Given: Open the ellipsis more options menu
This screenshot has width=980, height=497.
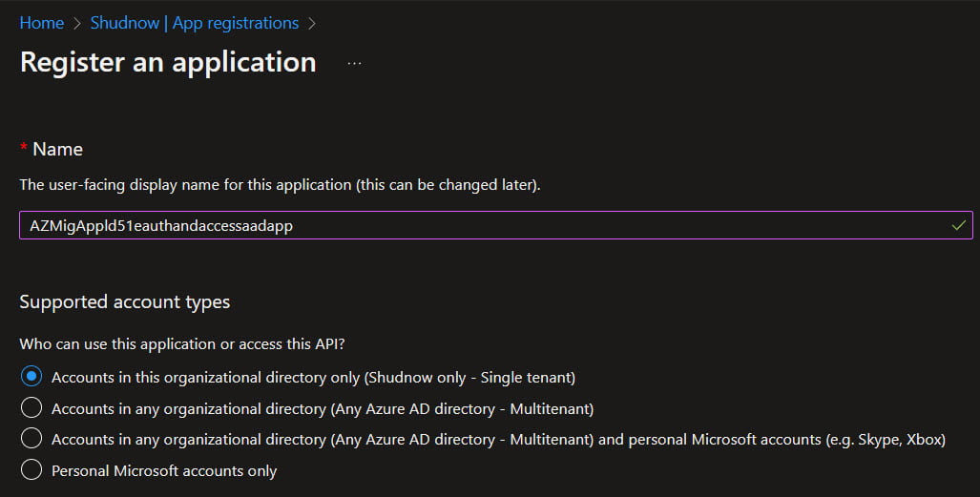Looking at the screenshot, I should (x=354, y=63).
